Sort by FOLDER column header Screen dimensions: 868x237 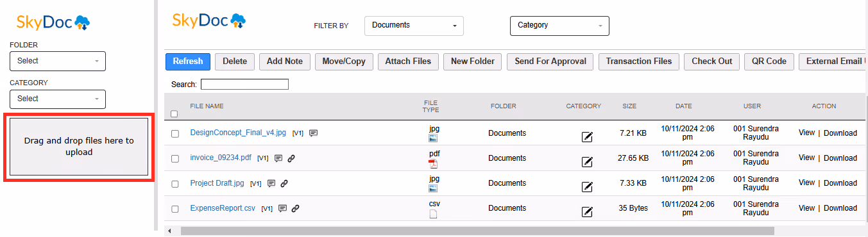[503, 106]
